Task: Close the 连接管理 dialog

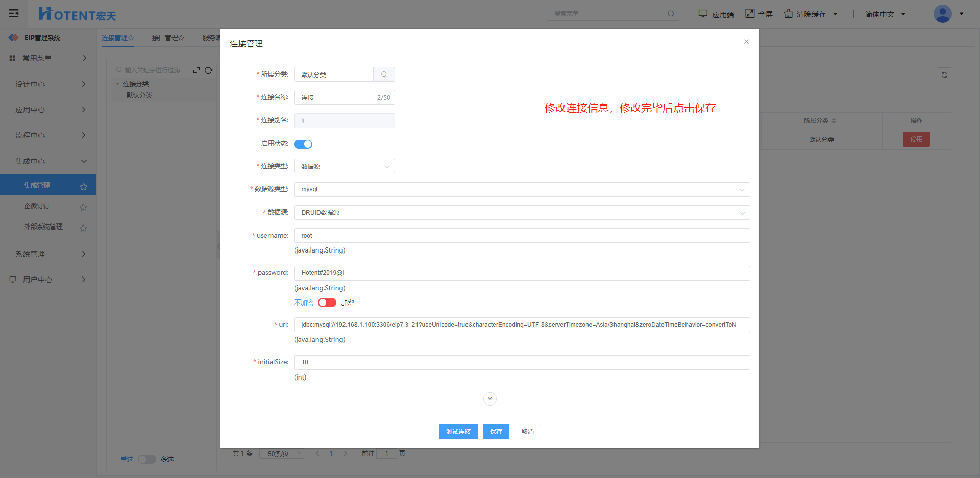Action: pos(746,42)
